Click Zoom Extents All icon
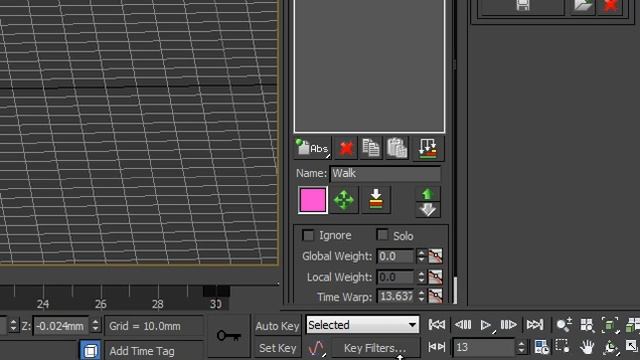This screenshot has width=640, height=360. pyautogui.click(x=633, y=325)
